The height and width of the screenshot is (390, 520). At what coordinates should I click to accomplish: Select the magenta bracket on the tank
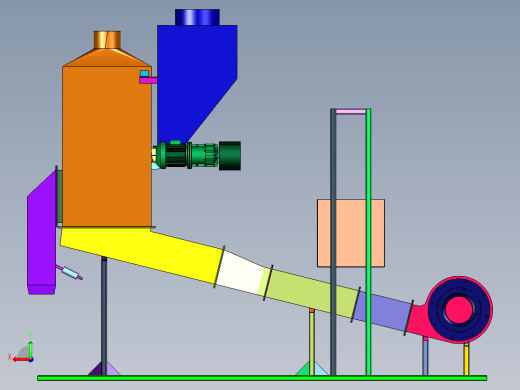pyautogui.click(x=148, y=80)
